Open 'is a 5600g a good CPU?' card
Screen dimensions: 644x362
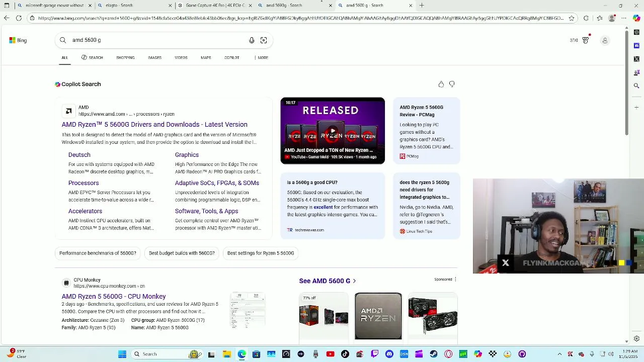[x=333, y=206]
